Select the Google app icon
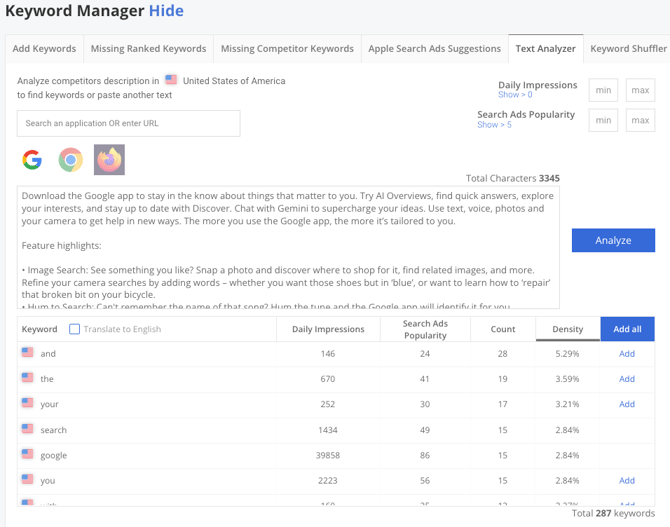The width and height of the screenshot is (670, 527). pos(33,160)
